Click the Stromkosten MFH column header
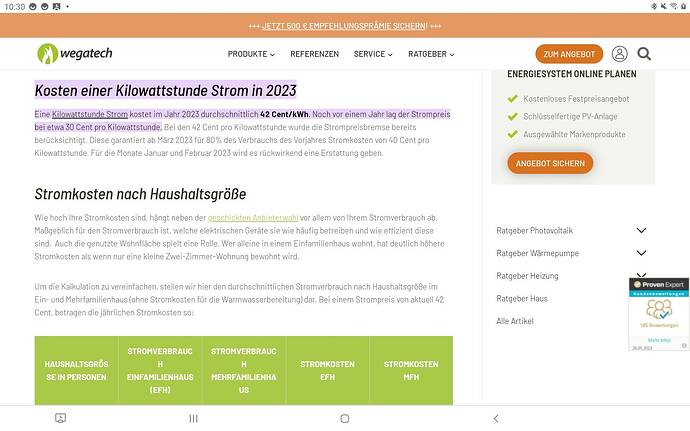This screenshot has width=690, height=431. [411, 371]
